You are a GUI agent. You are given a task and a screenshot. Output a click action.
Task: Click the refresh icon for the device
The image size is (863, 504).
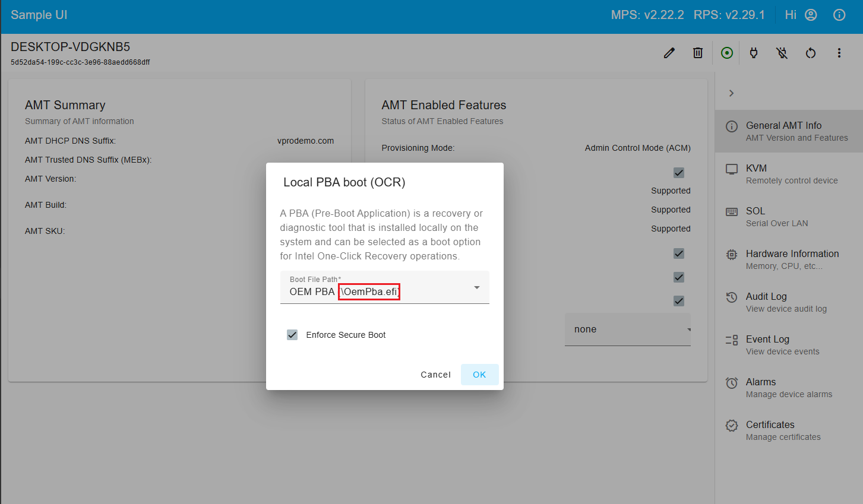[x=810, y=53]
